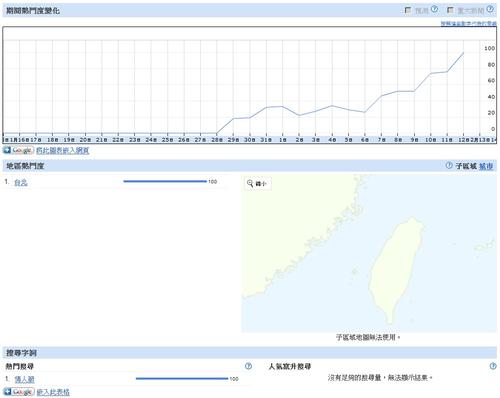Click the small link above chart's right corner
Viewport: 500px width, 398px height.
pyautogui.click(x=469, y=23)
